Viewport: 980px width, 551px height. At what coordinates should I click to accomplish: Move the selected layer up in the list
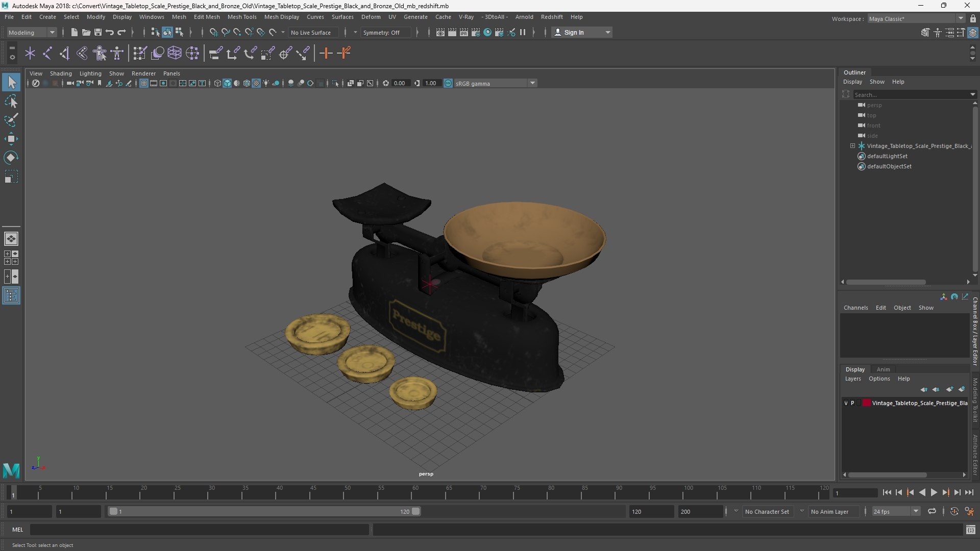[924, 389]
